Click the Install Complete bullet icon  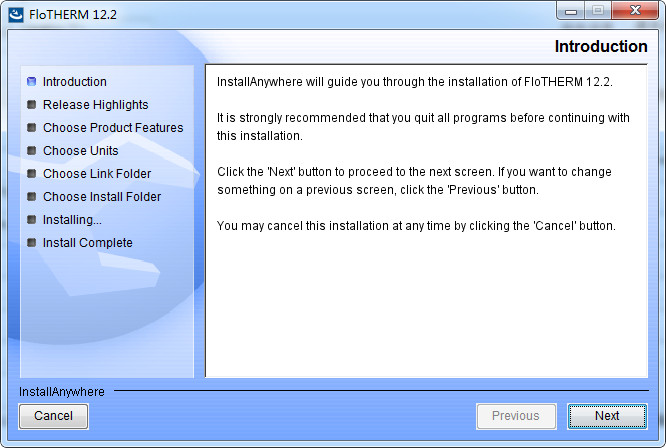[x=32, y=243]
